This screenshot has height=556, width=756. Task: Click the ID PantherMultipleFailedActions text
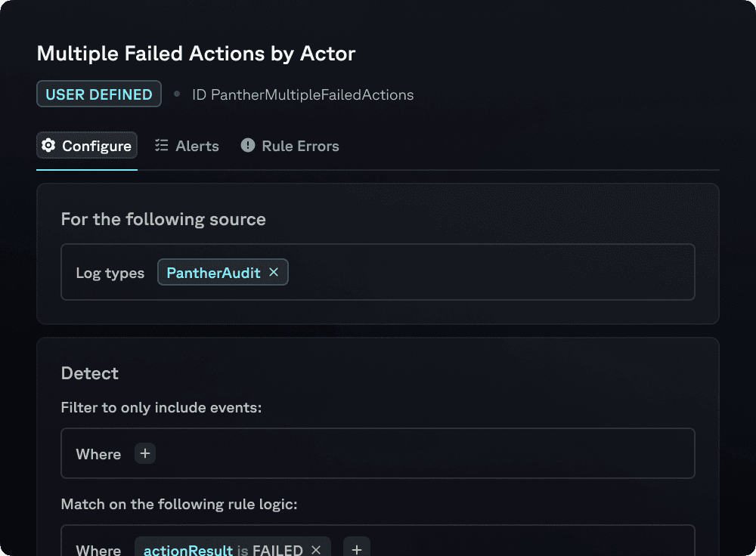pyautogui.click(x=302, y=95)
